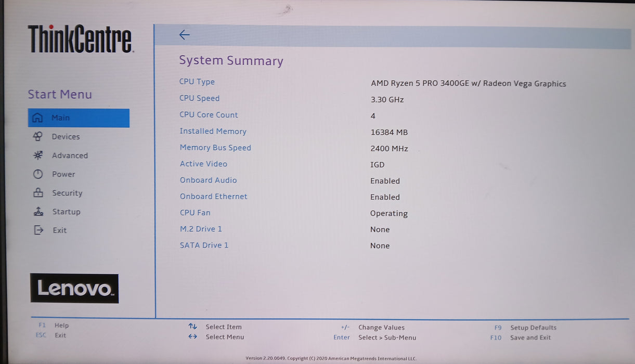
Task: Open the Main menu
Action: [79, 118]
